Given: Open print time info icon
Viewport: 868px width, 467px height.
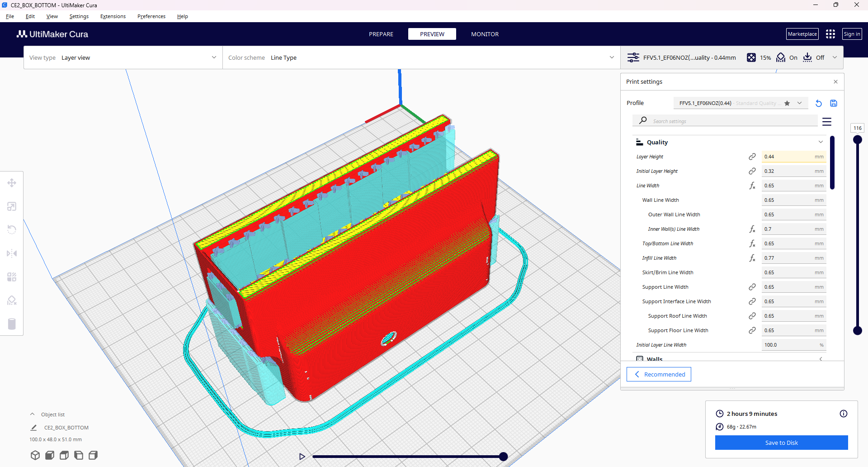Looking at the screenshot, I should [x=844, y=414].
